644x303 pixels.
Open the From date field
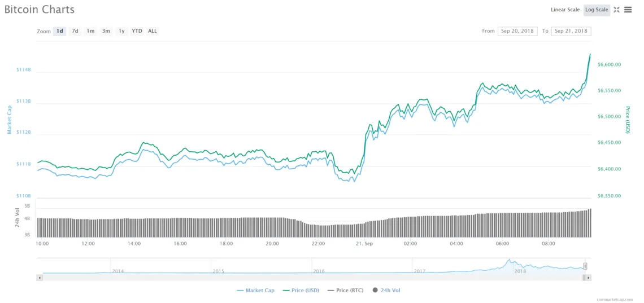pyautogui.click(x=517, y=31)
